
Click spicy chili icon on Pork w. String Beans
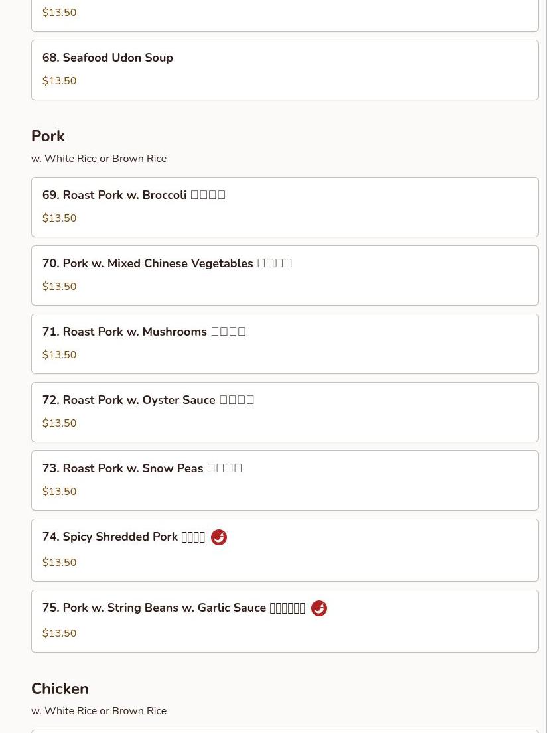click(x=319, y=608)
